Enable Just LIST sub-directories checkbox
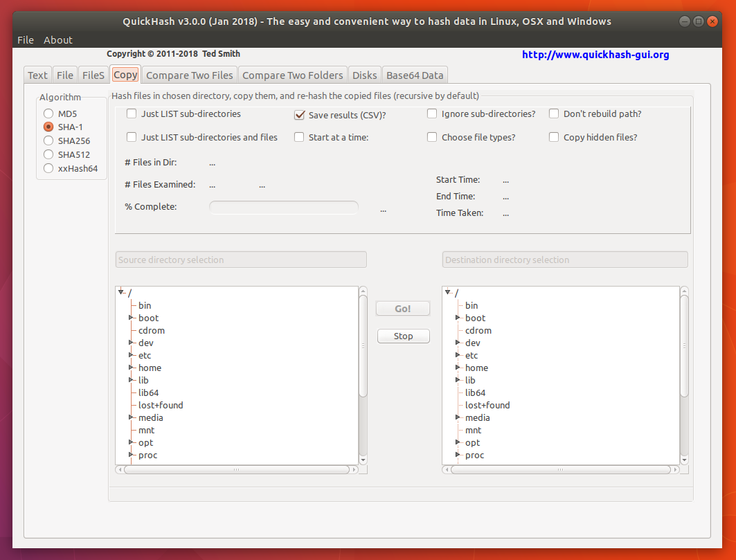 (132, 114)
